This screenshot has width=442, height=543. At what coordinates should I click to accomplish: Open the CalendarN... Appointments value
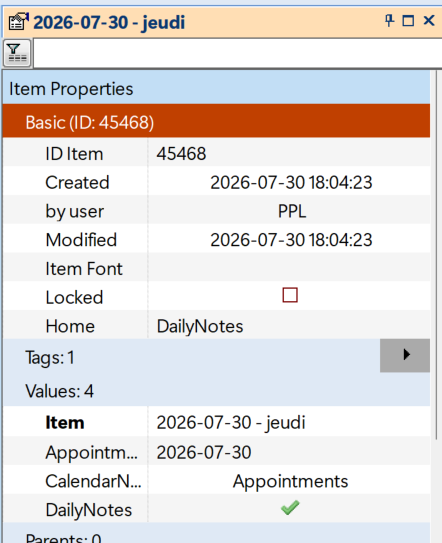289,481
